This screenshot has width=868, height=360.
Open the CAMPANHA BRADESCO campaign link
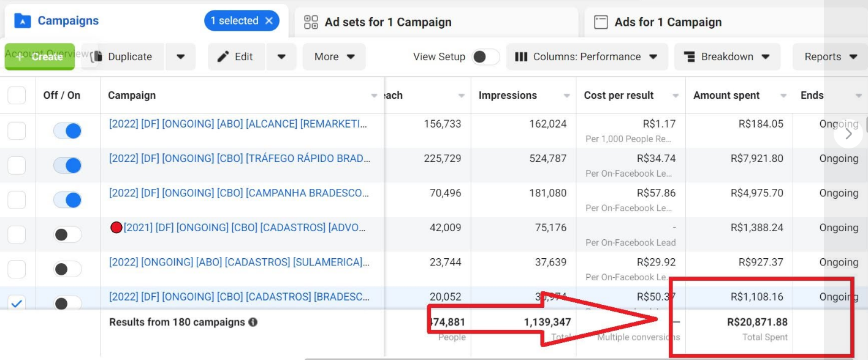(x=239, y=193)
